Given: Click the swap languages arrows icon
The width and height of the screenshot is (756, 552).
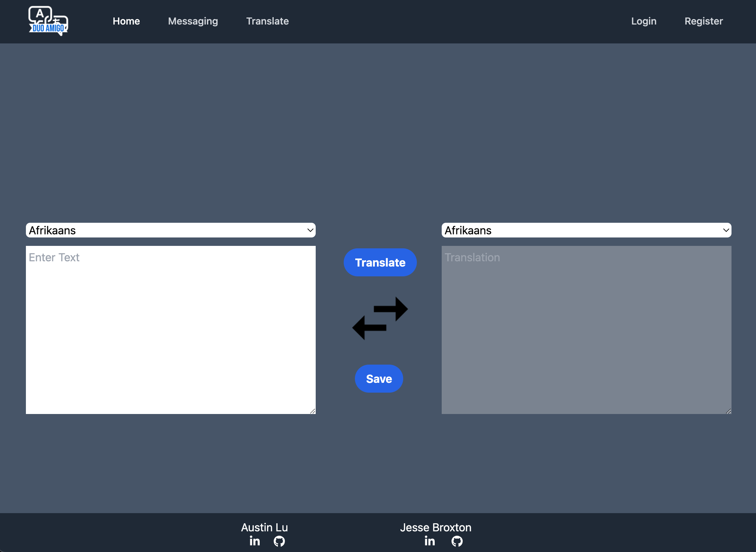Looking at the screenshot, I should point(380,318).
